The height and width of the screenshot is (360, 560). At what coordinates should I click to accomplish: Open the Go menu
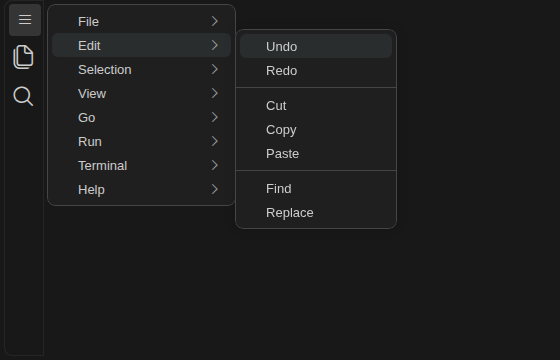pyautogui.click(x=141, y=117)
